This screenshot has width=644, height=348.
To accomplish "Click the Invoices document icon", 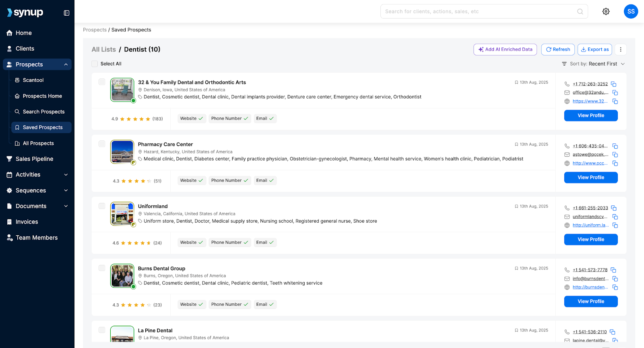I will 9,222.
